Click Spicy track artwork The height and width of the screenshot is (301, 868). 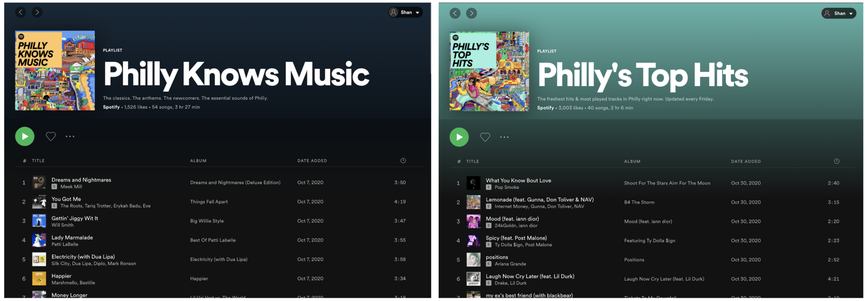474,241
